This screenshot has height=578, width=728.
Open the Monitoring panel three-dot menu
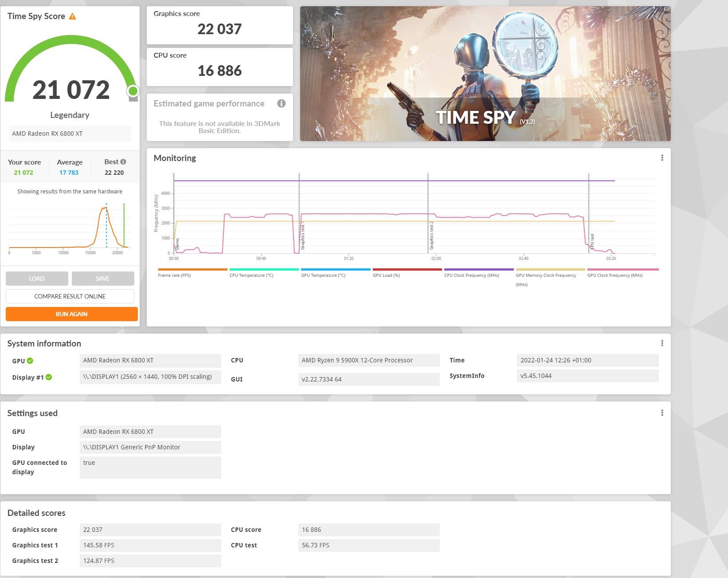click(x=662, y=158)
